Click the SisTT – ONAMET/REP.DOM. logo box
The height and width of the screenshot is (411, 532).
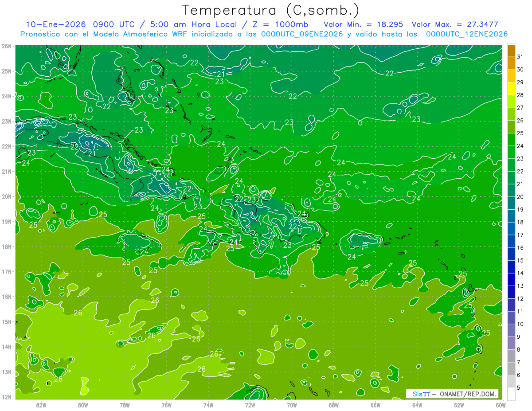coord(452,394)
